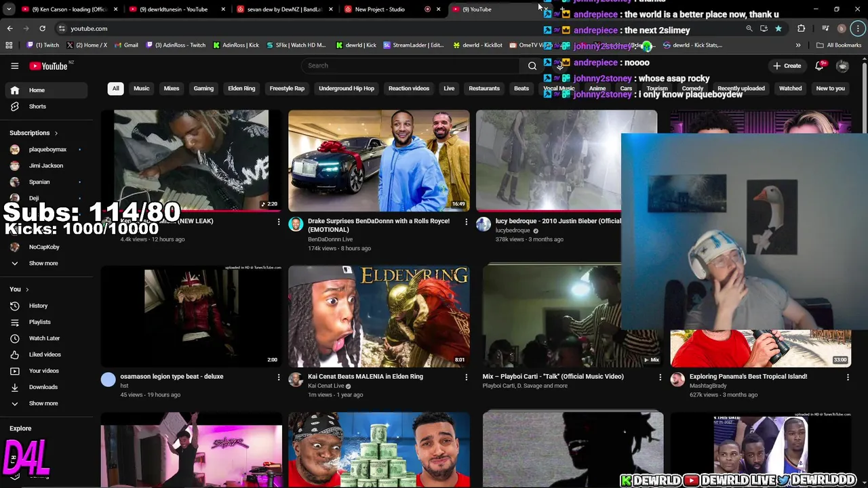Open the YouTube guide hamburger menu
The height and width of the screenshot is (488, 868).
click(x=14, y=66)
